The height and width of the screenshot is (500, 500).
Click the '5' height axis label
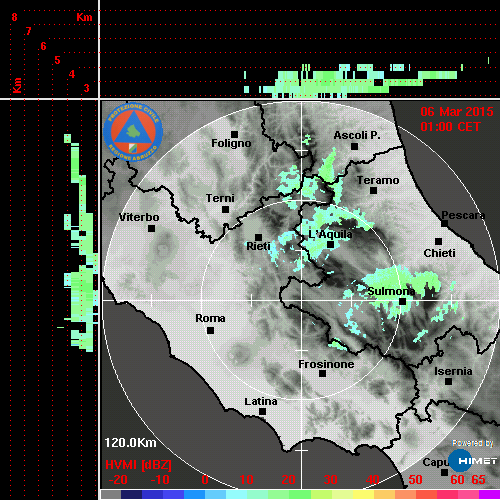tap(57, 60)
